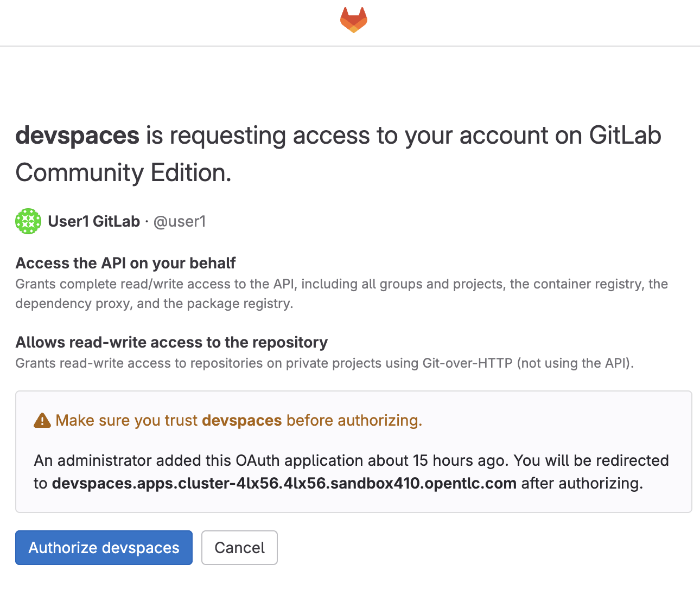Cancel the authorization request
This screenshot has height=616, width=700.
(239, 548)
